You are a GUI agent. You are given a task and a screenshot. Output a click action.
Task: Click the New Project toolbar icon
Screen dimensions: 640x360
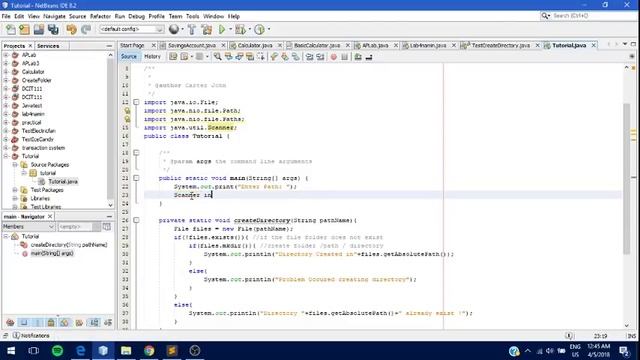[x=24, y=29]
